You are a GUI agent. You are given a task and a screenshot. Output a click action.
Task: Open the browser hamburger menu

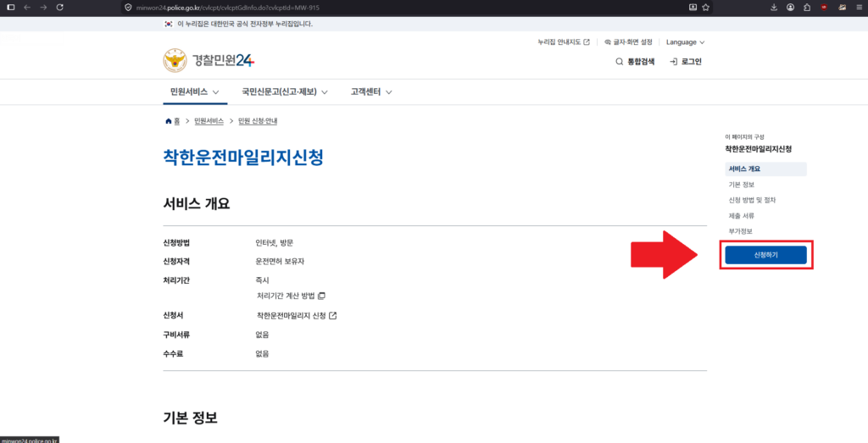coord(858,8)
